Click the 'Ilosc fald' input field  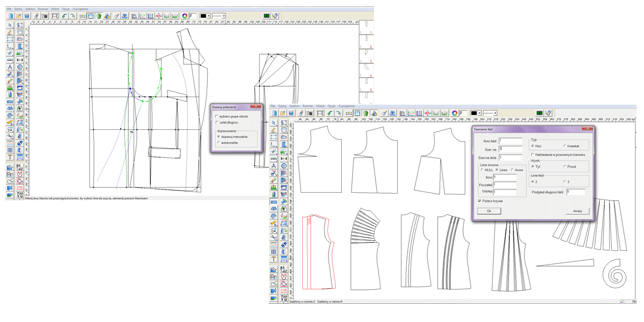pyautogui.click(x=510, y=141)
